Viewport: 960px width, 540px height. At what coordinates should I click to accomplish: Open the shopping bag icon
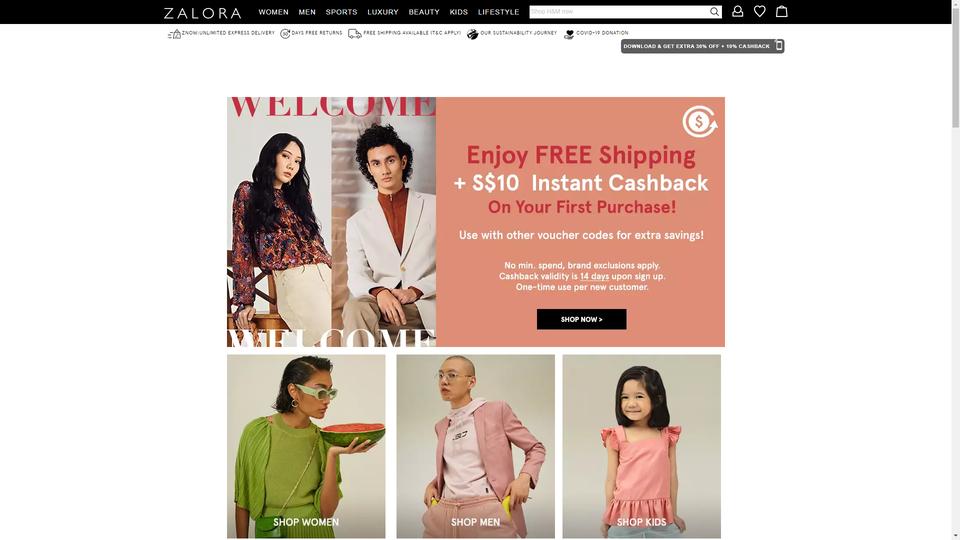click(x=781, y=11)
